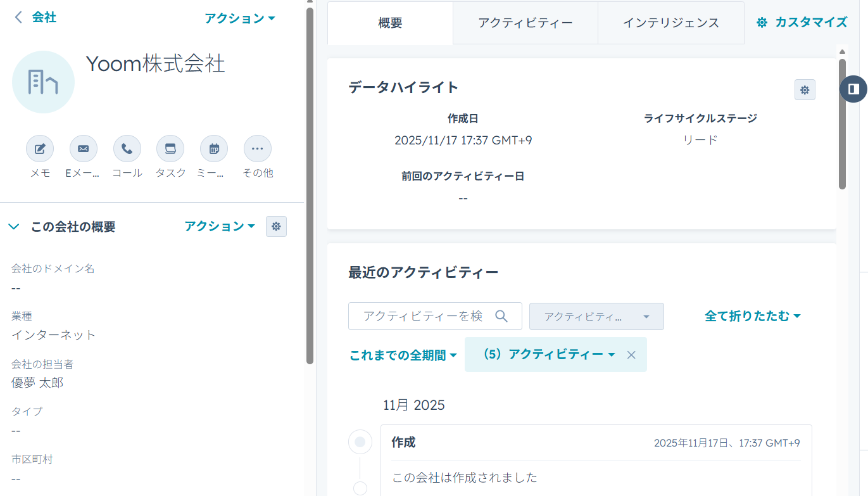Viewport: 868px width, 496px height.
Task: Click the 前回のアクティビティー日 label
Action: pos(463,176)
